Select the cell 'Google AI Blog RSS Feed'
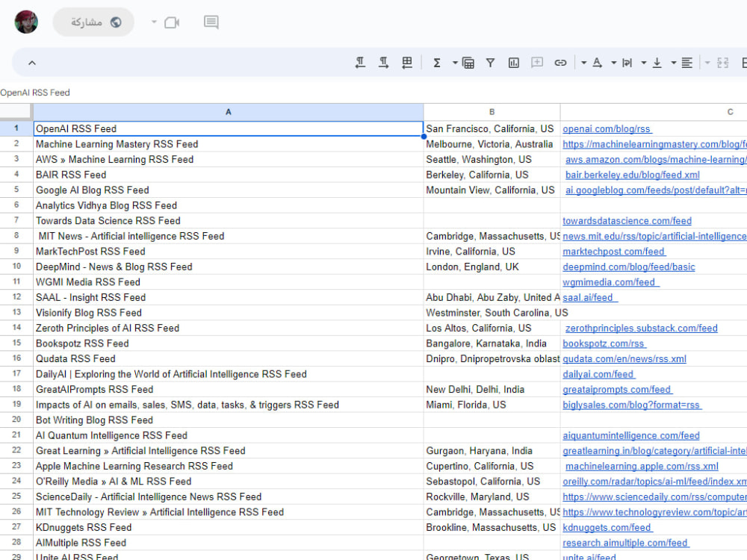The image size is (747, 560). [228, 190]
